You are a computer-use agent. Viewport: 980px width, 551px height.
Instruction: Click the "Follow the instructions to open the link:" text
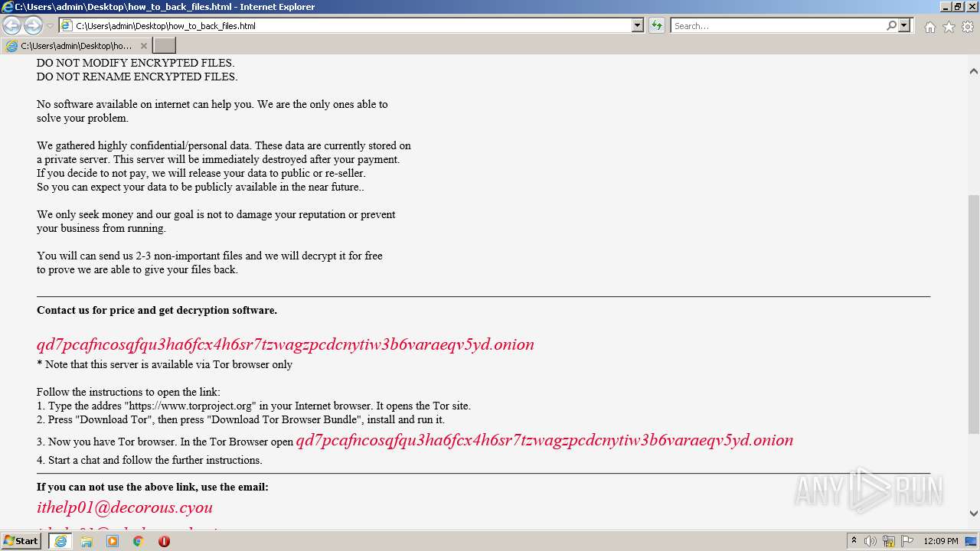[129, 392]
